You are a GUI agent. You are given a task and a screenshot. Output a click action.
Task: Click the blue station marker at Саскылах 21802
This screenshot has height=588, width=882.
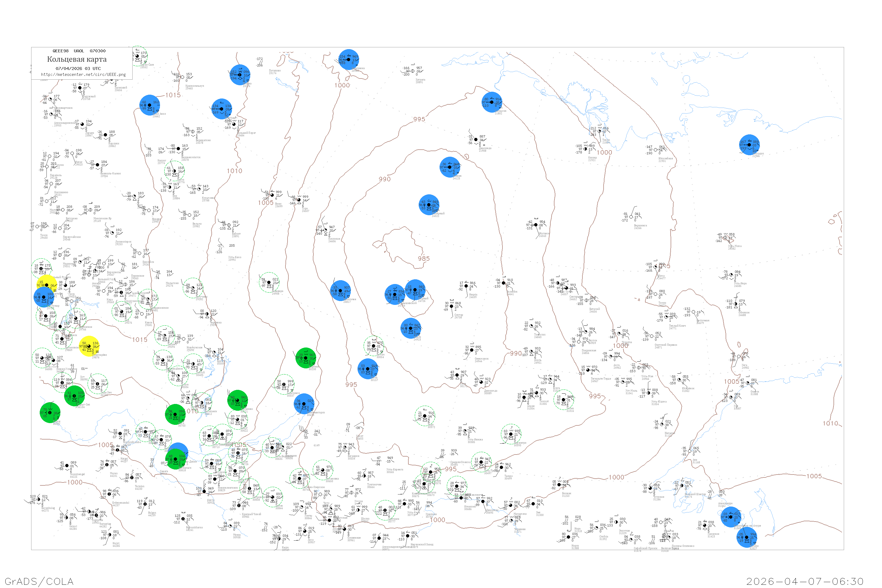[x=492, y=102]
